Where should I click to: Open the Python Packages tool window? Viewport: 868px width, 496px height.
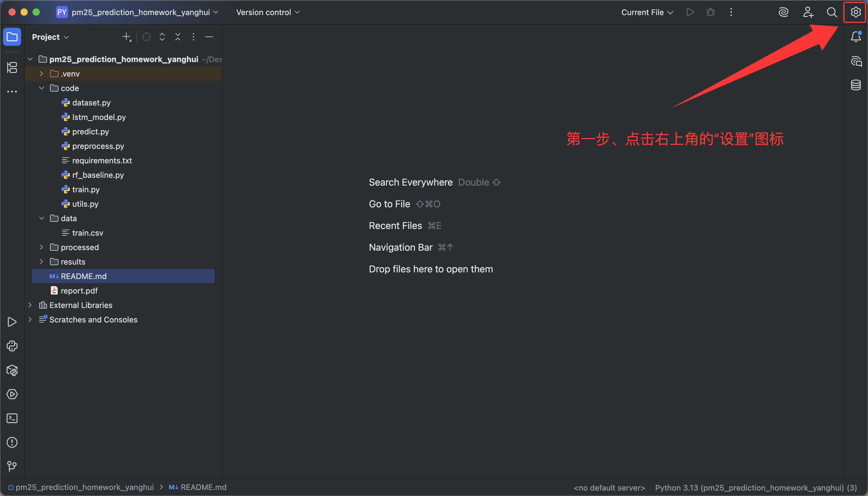(12, 370)
